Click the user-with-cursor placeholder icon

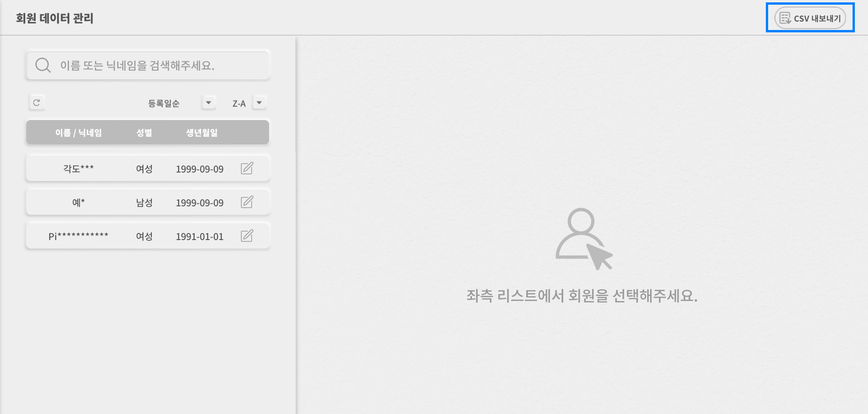(584, 239)
